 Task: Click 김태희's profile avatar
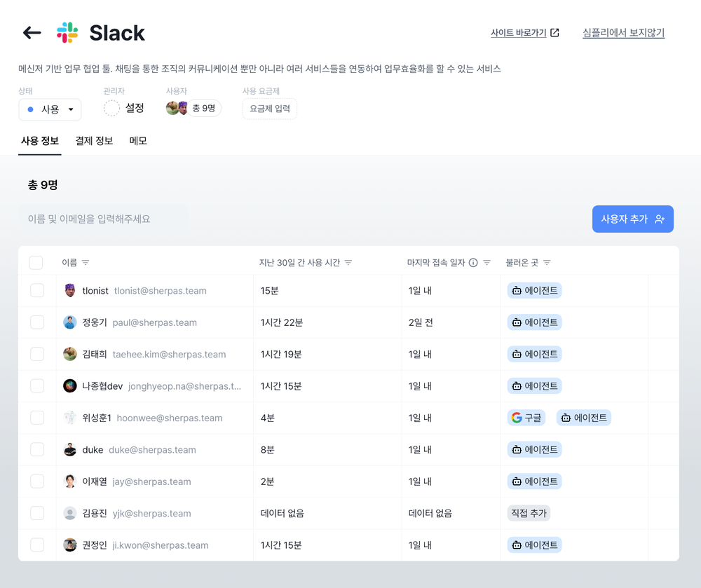click(x=69, y=354)
